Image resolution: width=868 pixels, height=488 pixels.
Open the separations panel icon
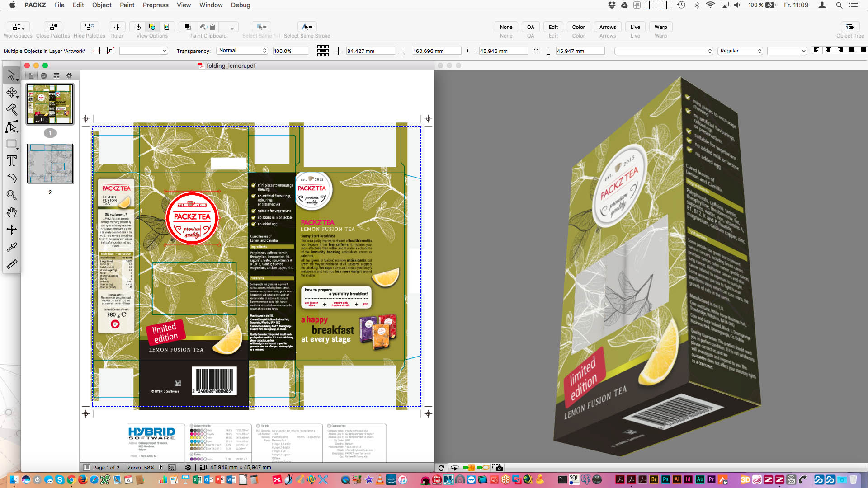pos(44,75)
